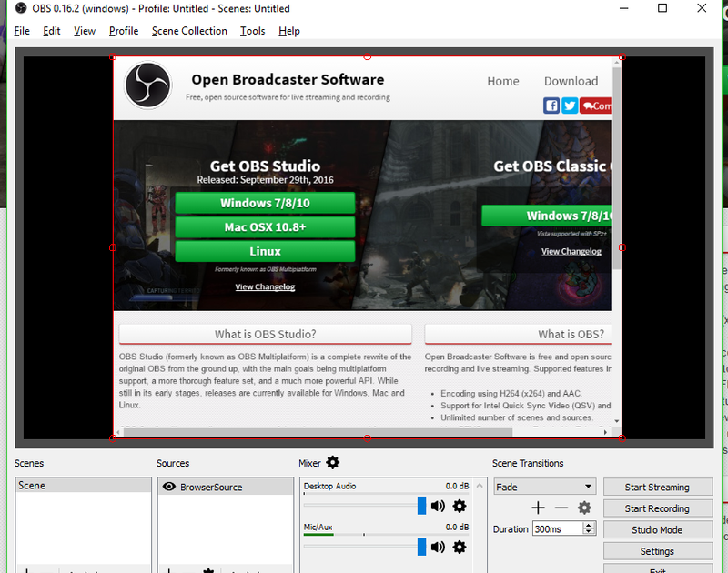Click the What is OBS Studio? header
The width and height of the screenshot is (728, 573).
click(x=265, y=334)
